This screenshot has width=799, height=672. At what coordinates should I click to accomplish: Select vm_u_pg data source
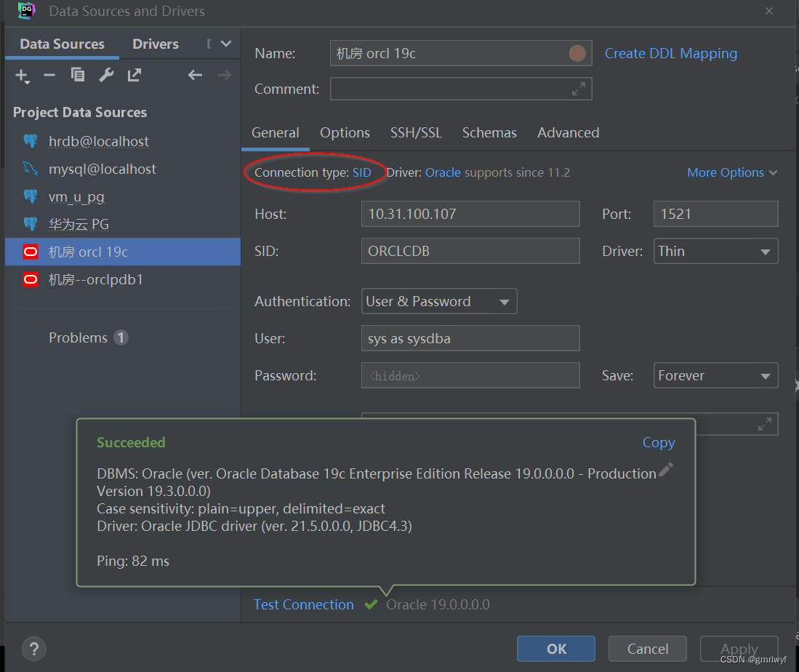coord(123,197)
